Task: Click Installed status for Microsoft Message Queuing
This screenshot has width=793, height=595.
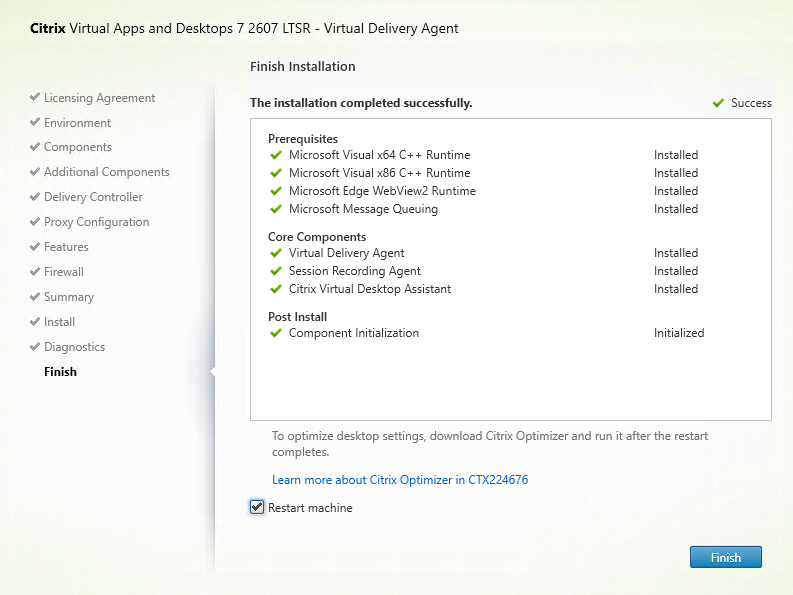Action: [x=676, y=209]
